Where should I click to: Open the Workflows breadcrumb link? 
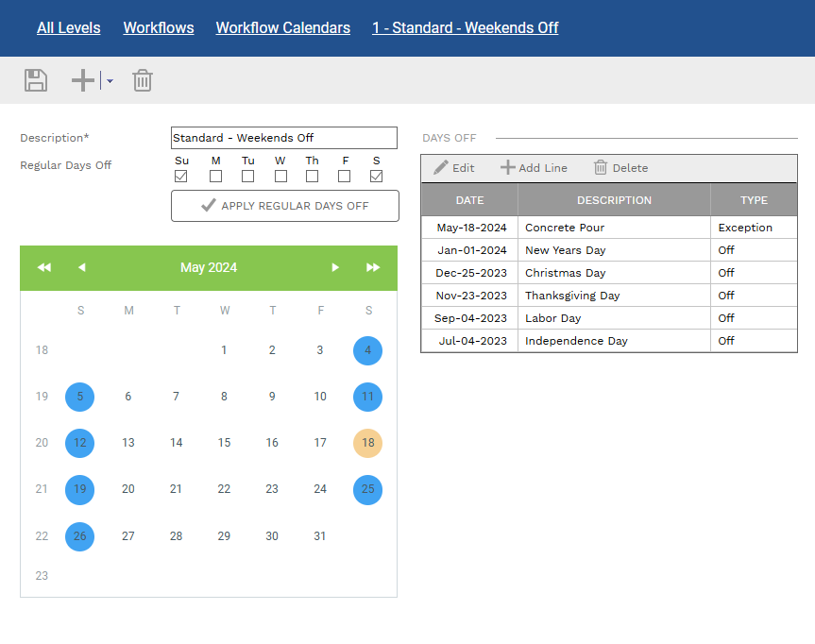159,27
